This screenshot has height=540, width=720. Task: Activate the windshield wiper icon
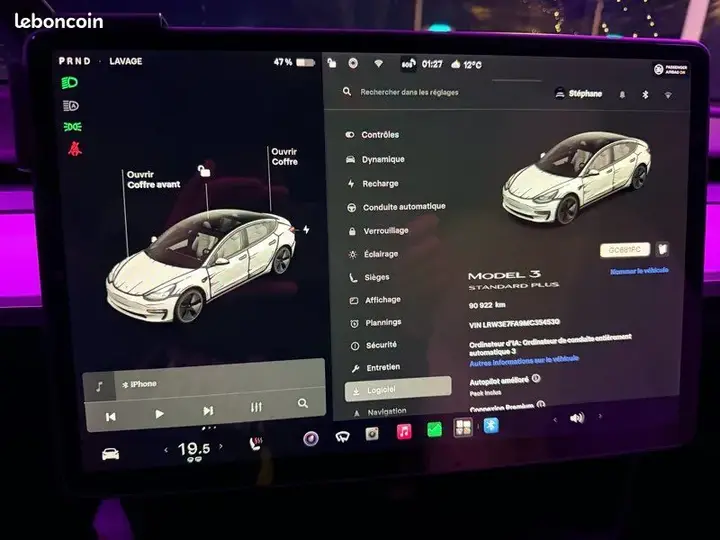[x=342, y=436]
